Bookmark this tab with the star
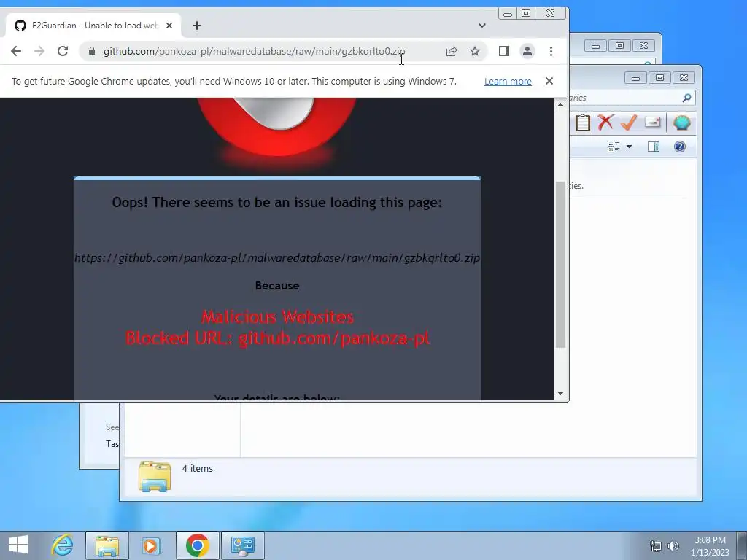 pyautogui.click(x=474, y=51)
